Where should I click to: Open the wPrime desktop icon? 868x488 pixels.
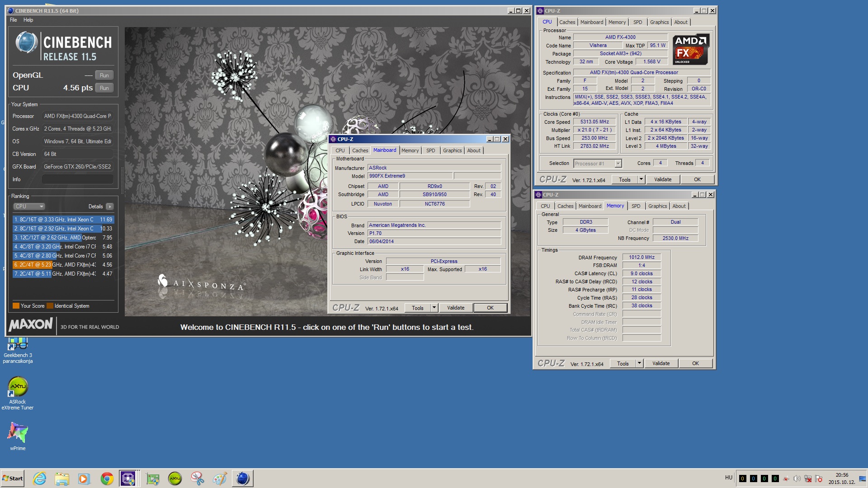18,436
